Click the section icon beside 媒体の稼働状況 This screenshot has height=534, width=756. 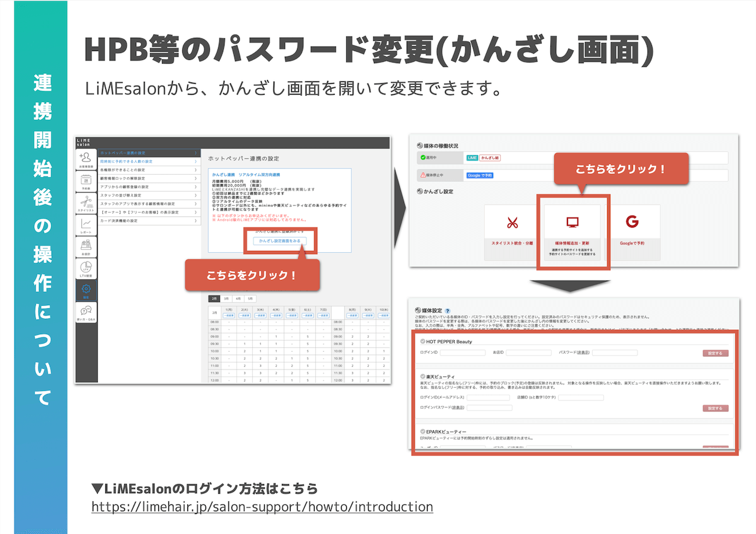[419, 146]
